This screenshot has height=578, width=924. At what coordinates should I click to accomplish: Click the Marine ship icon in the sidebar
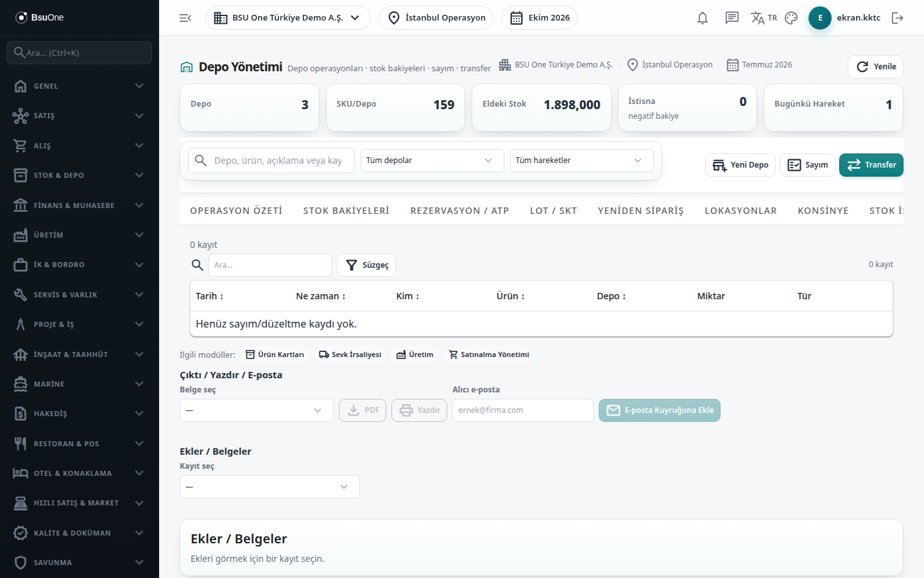21,384
